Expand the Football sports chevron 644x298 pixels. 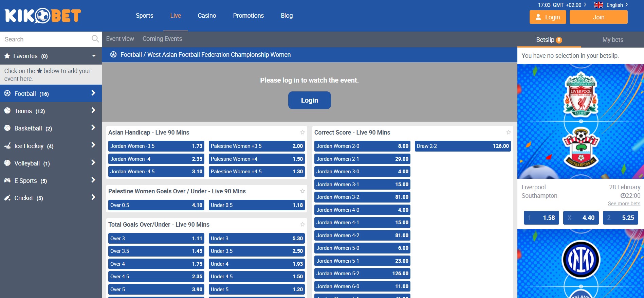click(93, 93)
